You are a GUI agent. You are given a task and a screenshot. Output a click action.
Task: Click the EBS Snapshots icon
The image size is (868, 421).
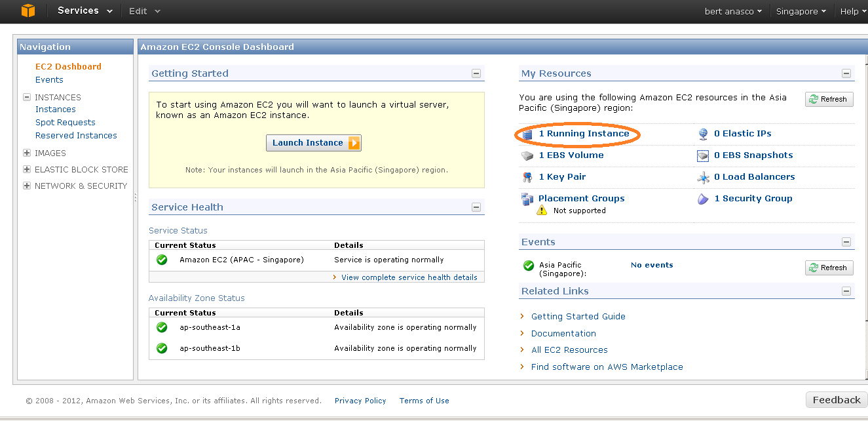[703, 156]
